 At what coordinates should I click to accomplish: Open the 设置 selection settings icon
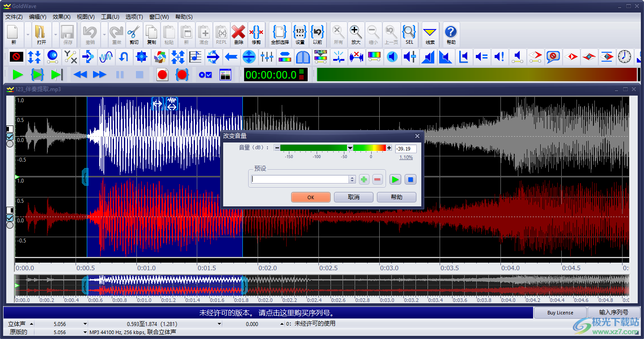pos(300,34)
